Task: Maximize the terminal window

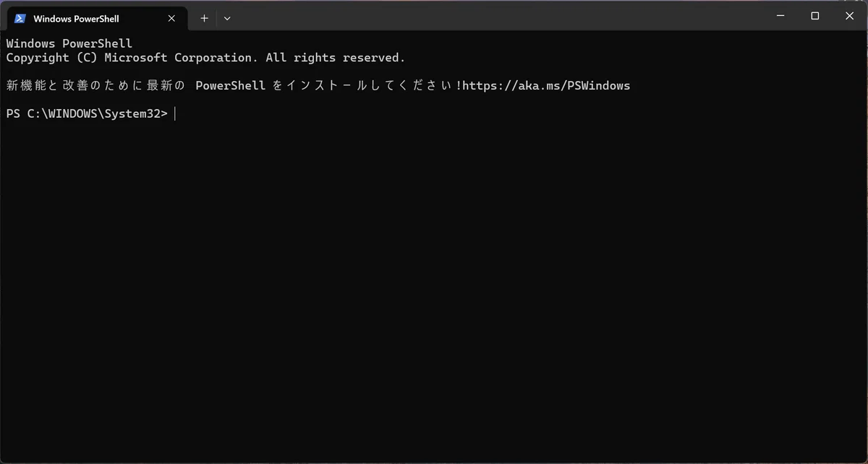Action: click(x=815, y=16)
